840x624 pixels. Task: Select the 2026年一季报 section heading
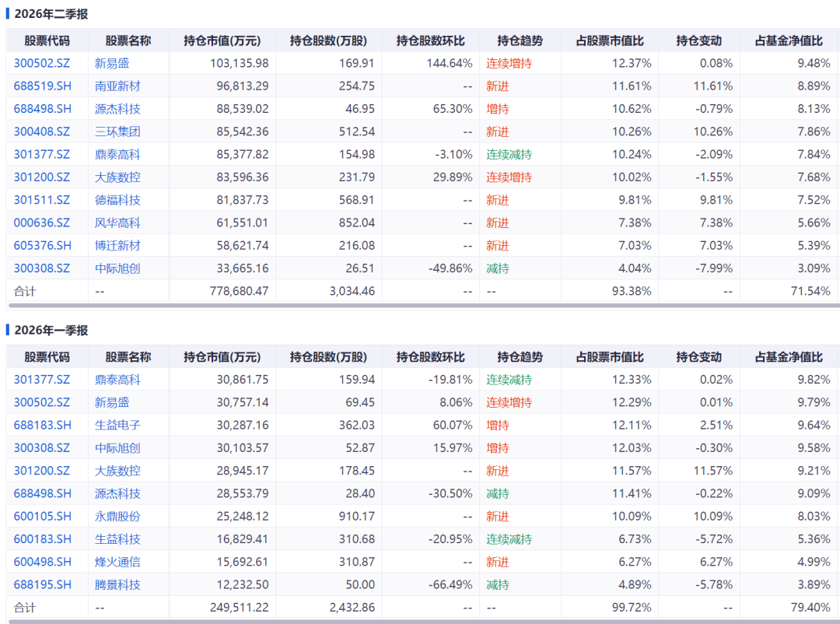51,330
